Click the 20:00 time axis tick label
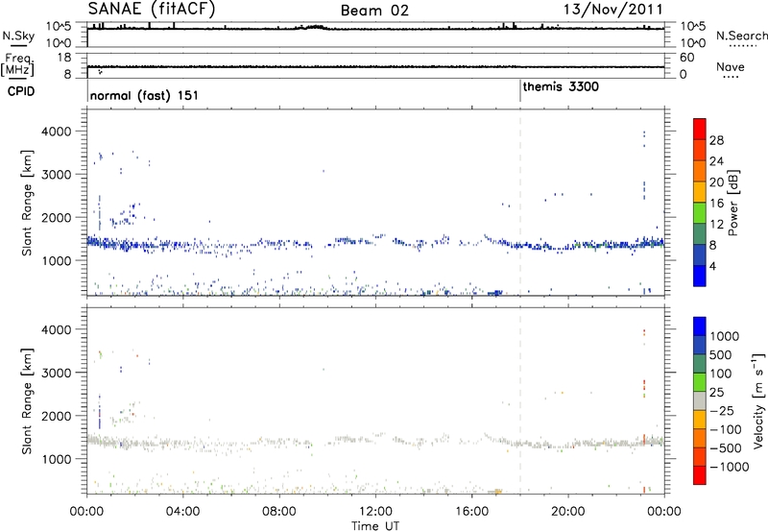 click(x=567, y=512)
